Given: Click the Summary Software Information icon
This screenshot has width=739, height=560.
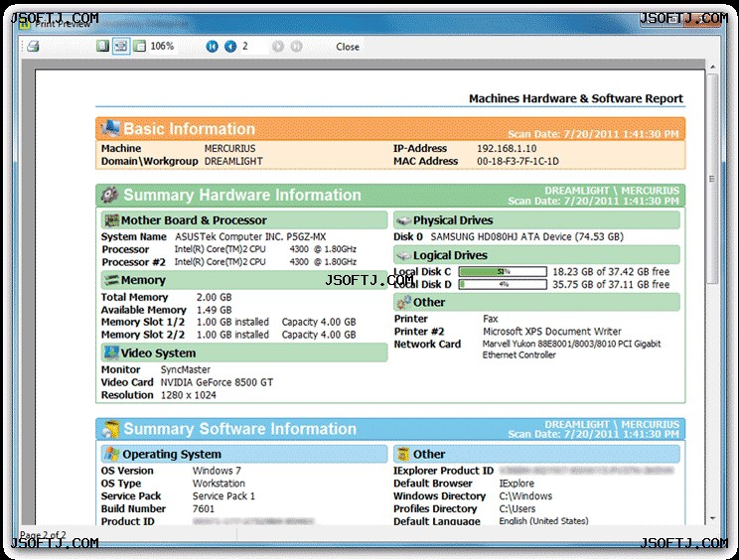Looking at the screenshot, I should point(111,429).
